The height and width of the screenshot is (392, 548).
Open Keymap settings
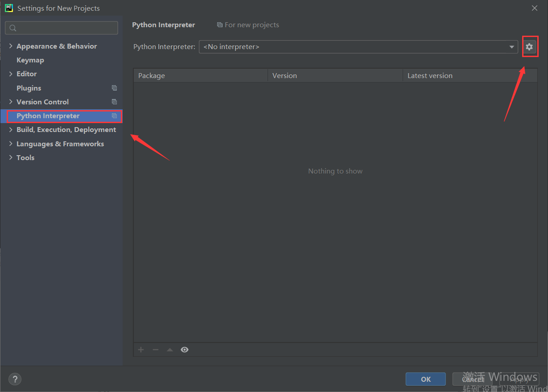pyautogui.click(x=30, y=60)
